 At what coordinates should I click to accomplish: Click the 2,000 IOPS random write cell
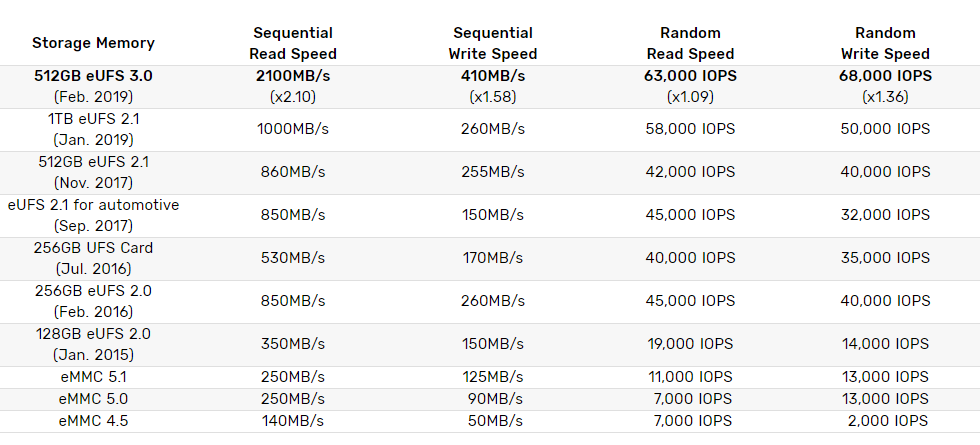click(x=886, y=421)
